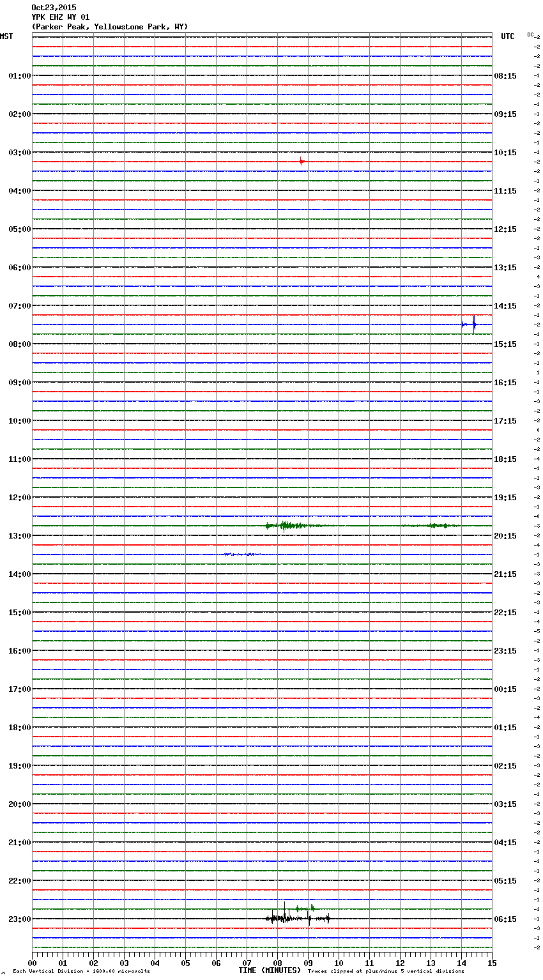Click the 14:15 UTC time label

[505, 306]
